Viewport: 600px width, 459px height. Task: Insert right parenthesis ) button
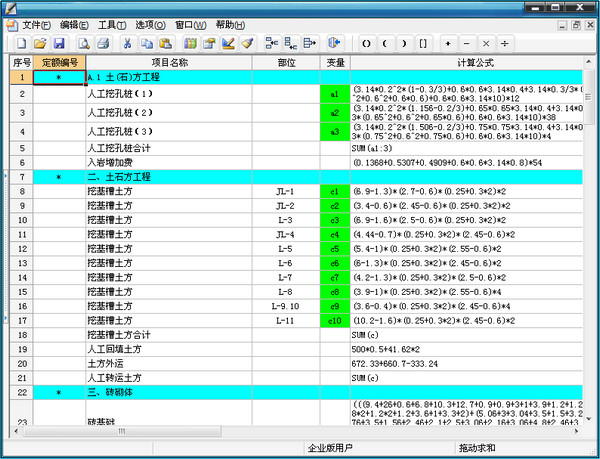[x=404, y=44]
